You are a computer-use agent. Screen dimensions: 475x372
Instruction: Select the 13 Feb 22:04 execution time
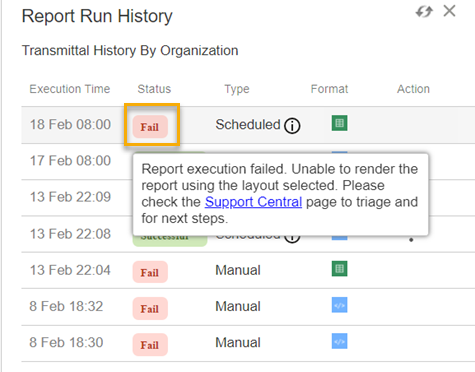pyautogui.click(x=70, y=270)
